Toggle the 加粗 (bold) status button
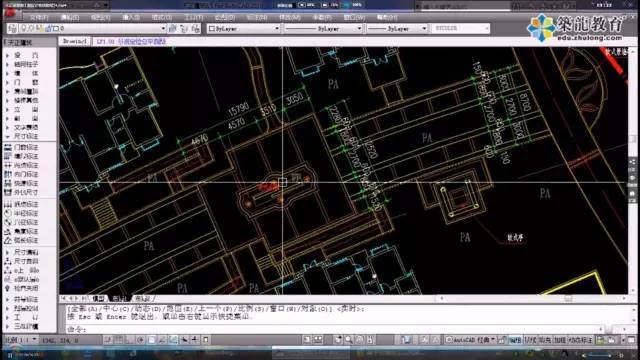Viewport: 640px width, 360px height. point(559,340)
